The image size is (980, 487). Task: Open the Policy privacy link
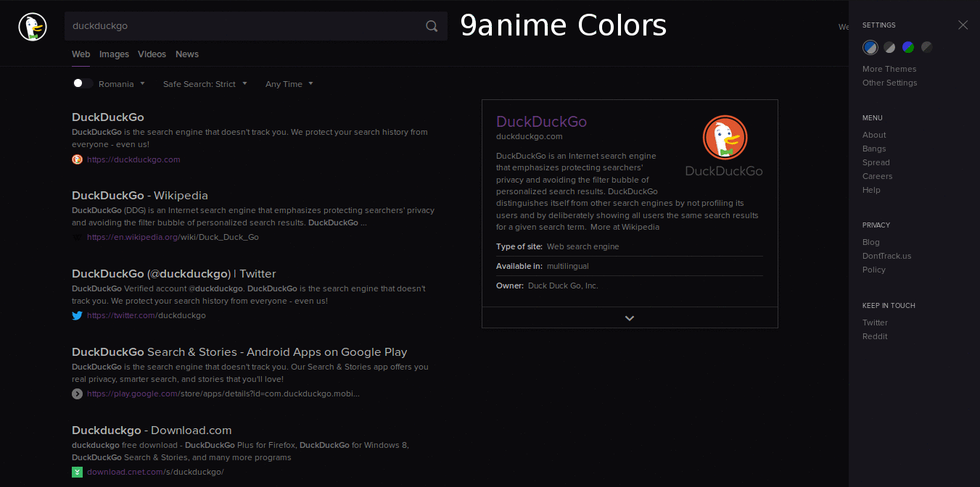(x=874, y=270)
